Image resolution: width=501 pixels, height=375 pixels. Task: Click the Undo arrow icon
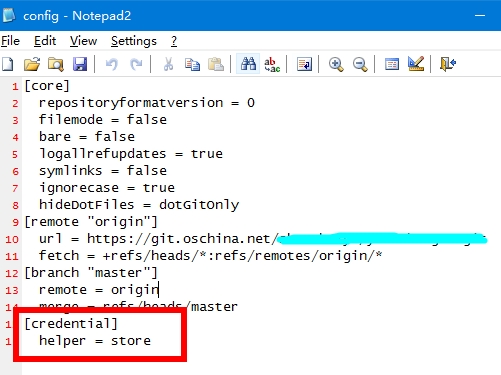[x=112, y=64]
